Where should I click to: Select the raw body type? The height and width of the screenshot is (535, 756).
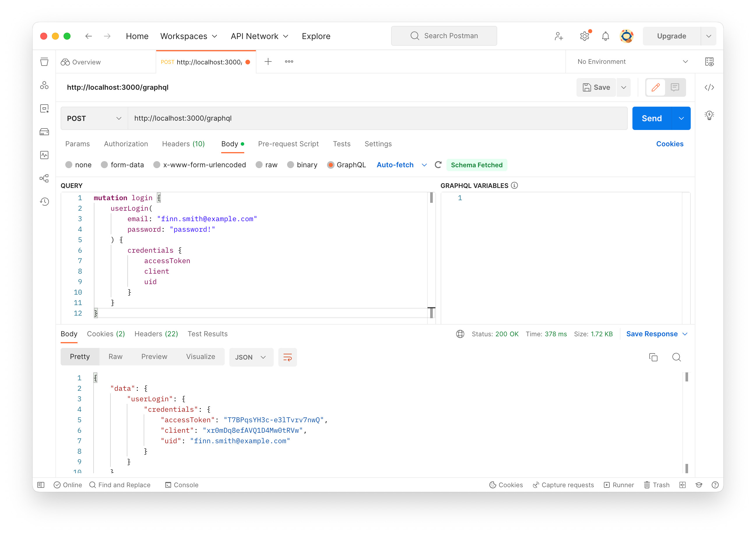tap(259, 165)
